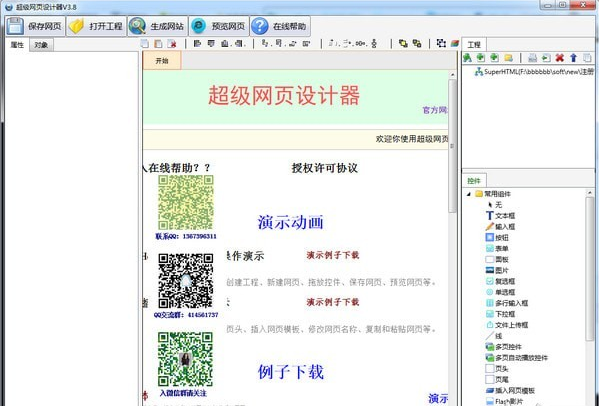
Task: Click the red X delete icon in project panel
Action: pos(560,58)
